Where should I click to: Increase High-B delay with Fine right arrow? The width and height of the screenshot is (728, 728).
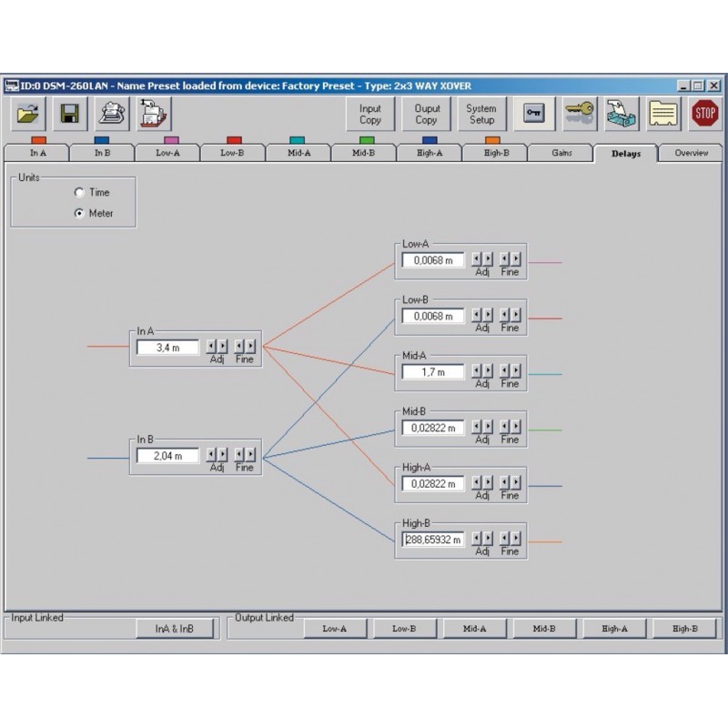(x=515, y=538)
